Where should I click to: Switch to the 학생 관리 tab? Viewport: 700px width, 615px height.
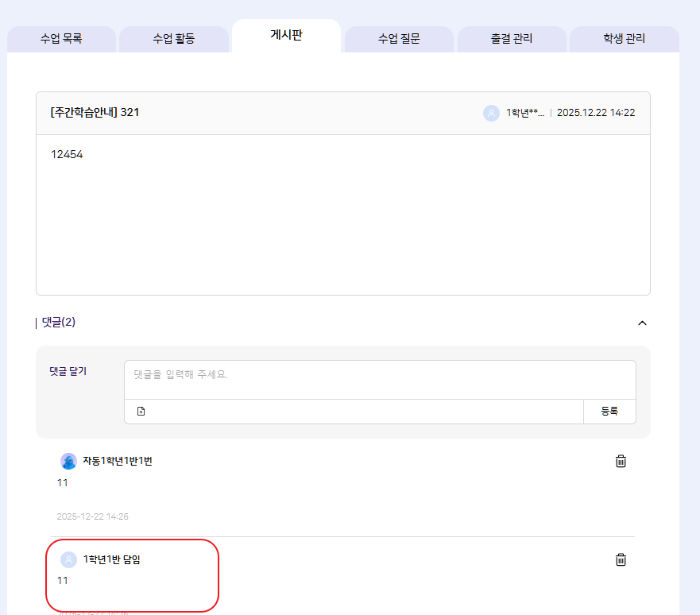pos(625,38)
